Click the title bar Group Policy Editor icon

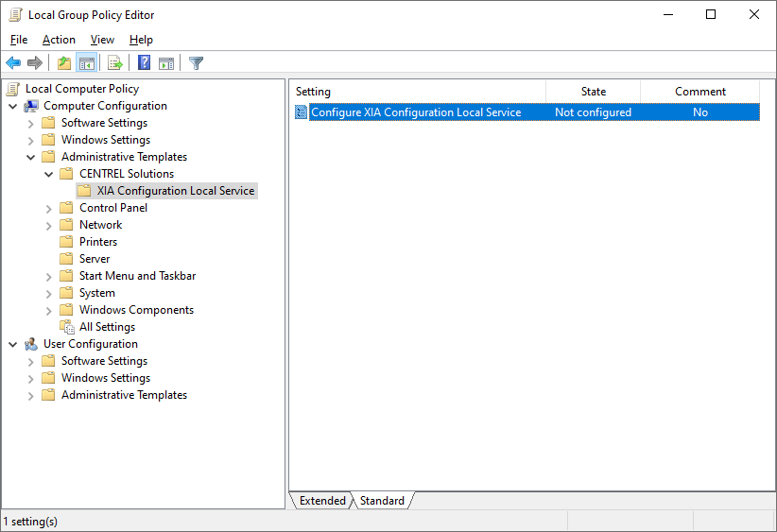click(16, 15)
